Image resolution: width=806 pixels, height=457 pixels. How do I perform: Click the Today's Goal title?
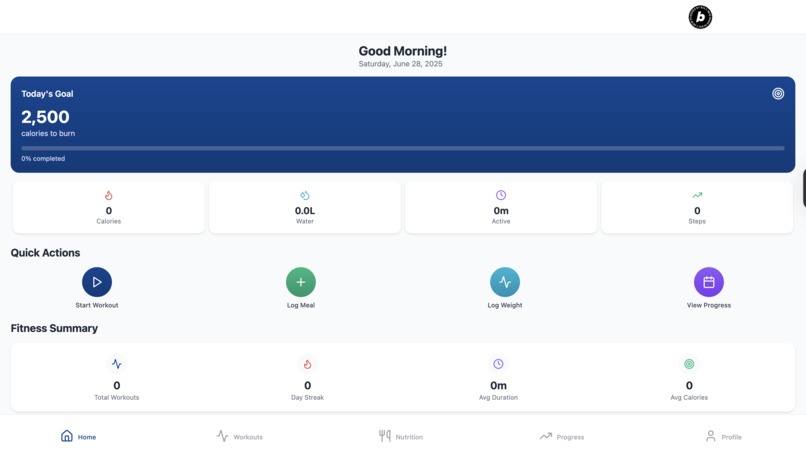point(47,94)
